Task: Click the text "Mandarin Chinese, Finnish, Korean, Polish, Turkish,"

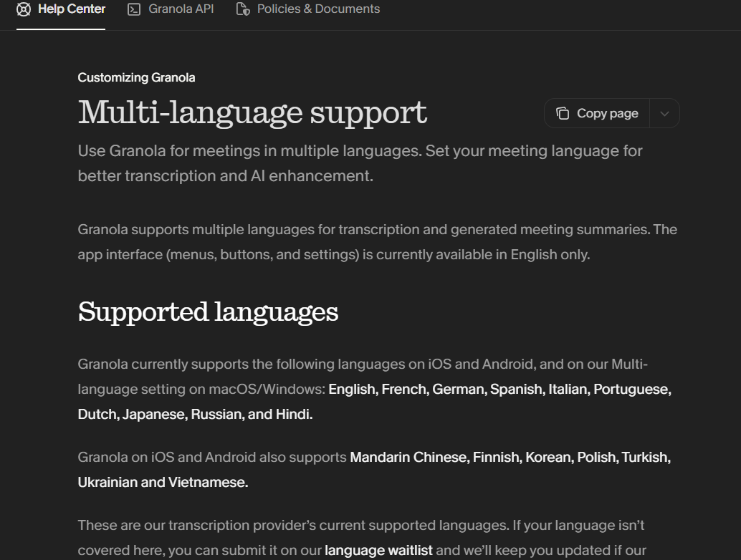Action: click(510, 457)
